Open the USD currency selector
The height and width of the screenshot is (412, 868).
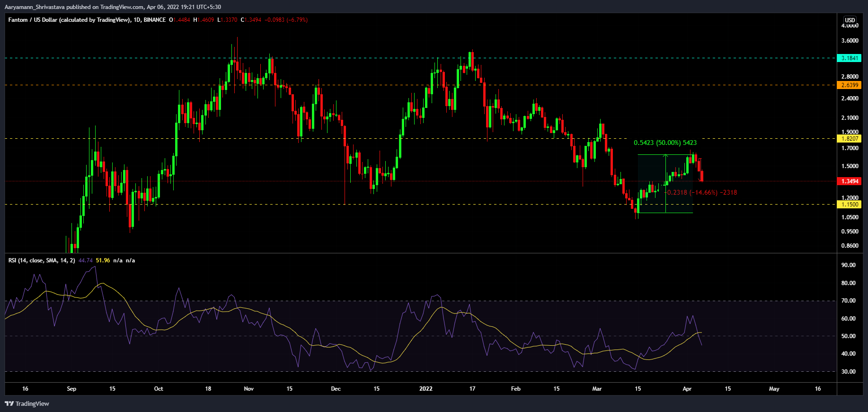(x=850, y=20)
